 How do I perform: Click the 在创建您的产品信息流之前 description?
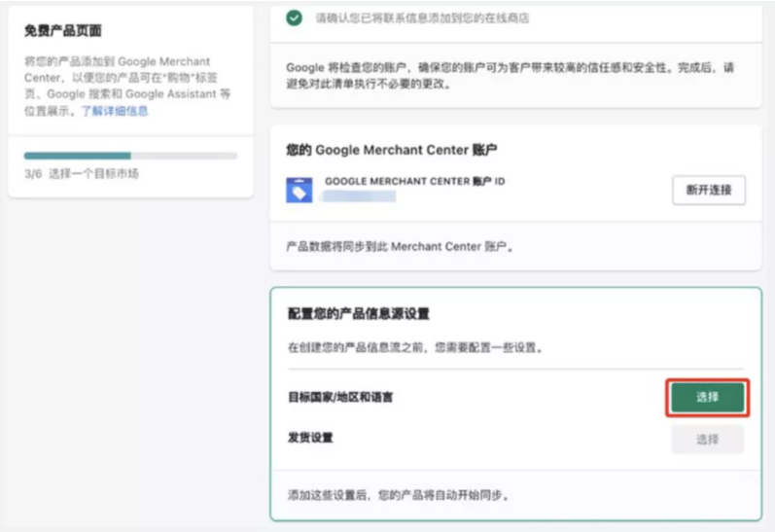(x=416, y=347)
